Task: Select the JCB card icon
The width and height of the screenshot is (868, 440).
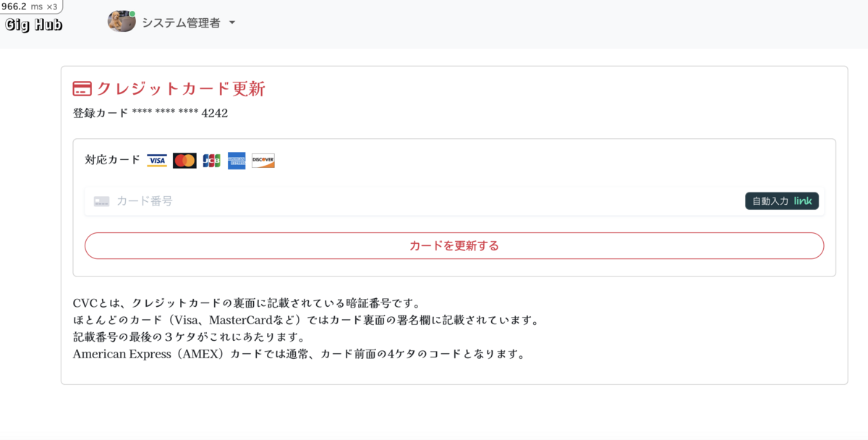Action: [211, 160]
